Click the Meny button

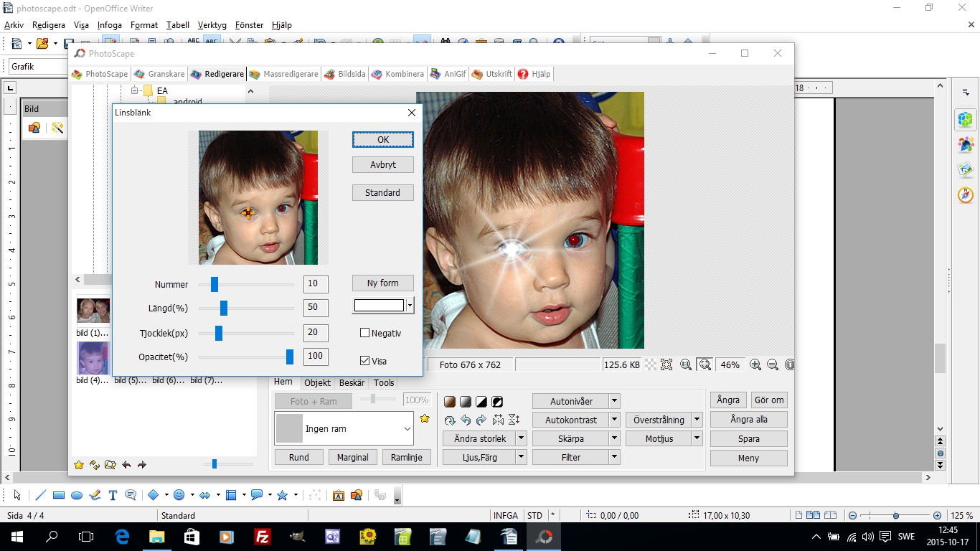[x=749, y=458]
